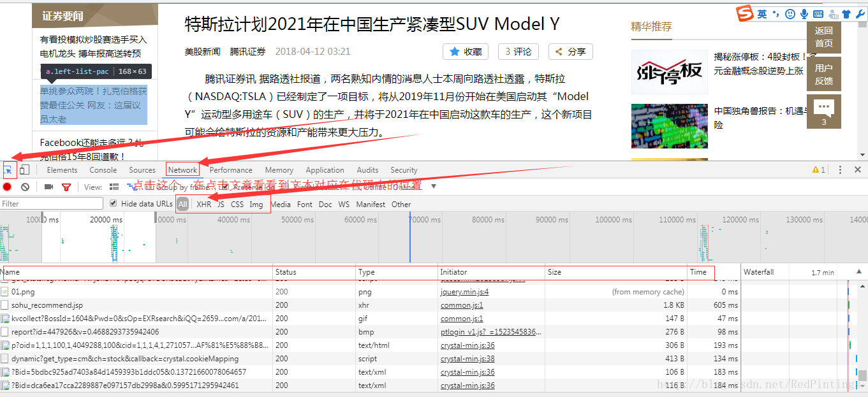Switch to the Elements tab
Viewport: 868px width, 397px height.
coord(62,170)
